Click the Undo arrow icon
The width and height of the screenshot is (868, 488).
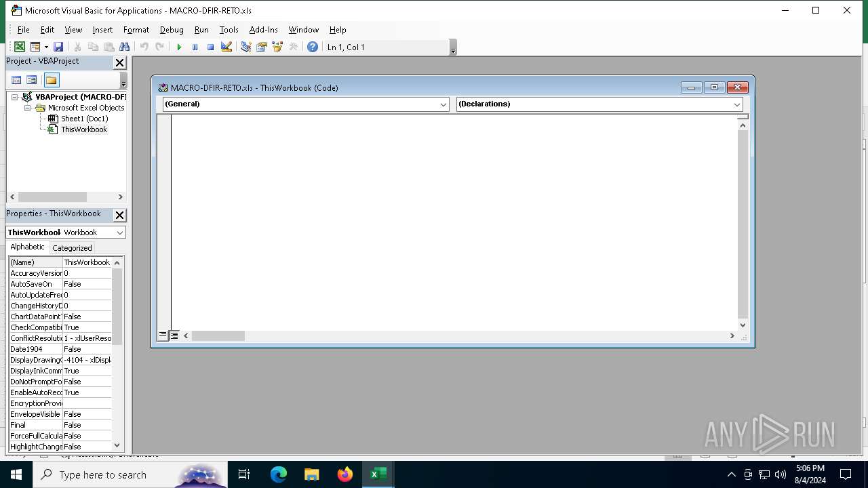[144, 47]
